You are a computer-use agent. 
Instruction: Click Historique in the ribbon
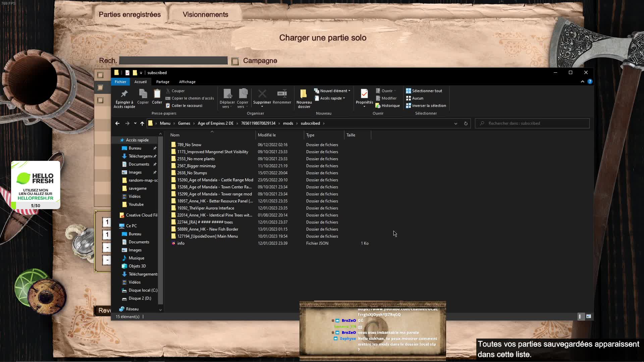click(387, 106)
